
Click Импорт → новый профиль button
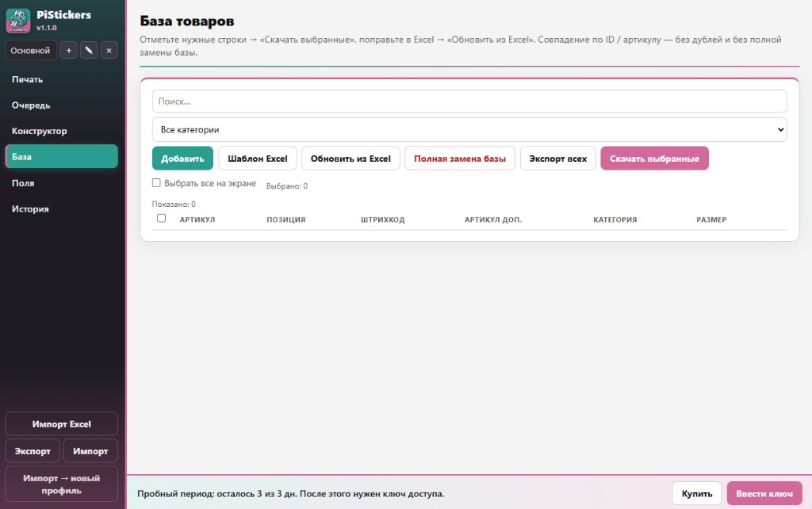(62, 484)
